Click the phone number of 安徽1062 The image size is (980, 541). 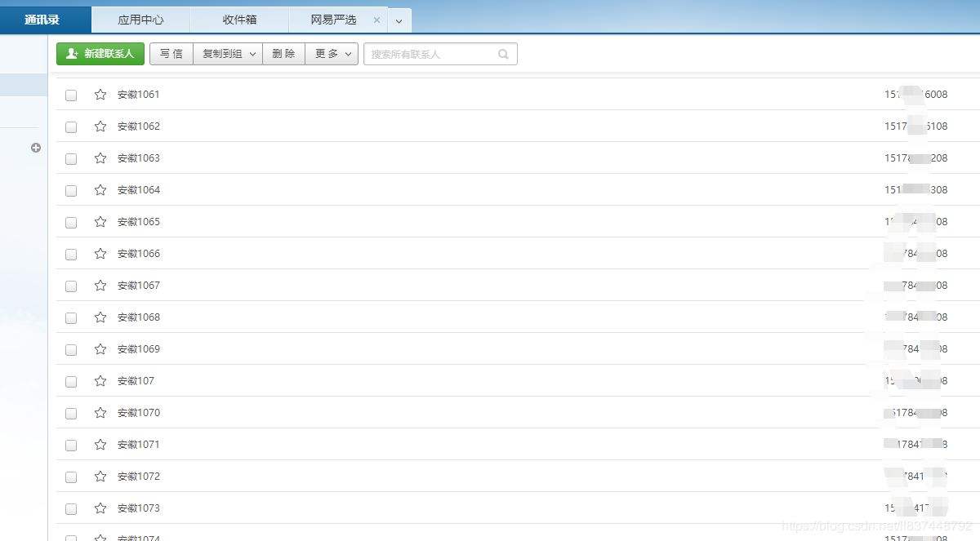[x=916, y=126]
